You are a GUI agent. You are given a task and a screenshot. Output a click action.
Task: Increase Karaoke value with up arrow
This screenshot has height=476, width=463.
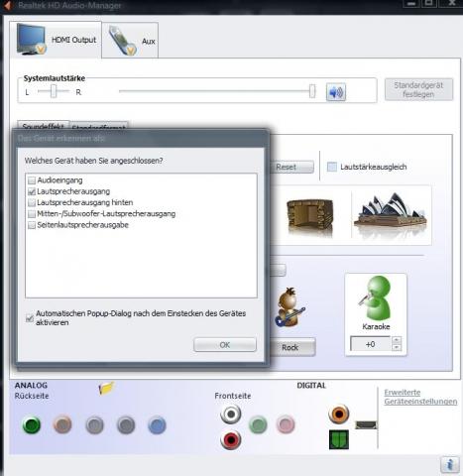[397, 340]
